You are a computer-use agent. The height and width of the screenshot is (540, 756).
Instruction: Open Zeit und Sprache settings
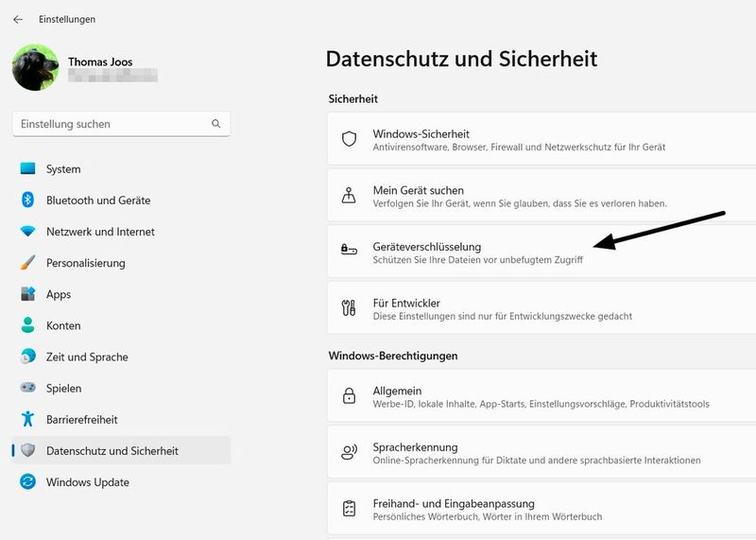coord(121,357)
